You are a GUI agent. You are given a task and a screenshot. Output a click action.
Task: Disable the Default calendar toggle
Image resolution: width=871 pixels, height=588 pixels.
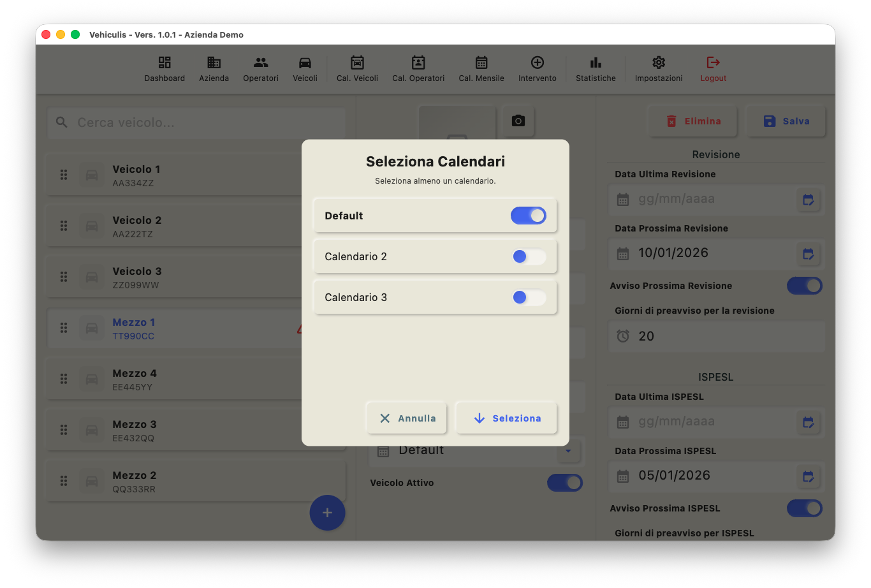pos(528,216)
